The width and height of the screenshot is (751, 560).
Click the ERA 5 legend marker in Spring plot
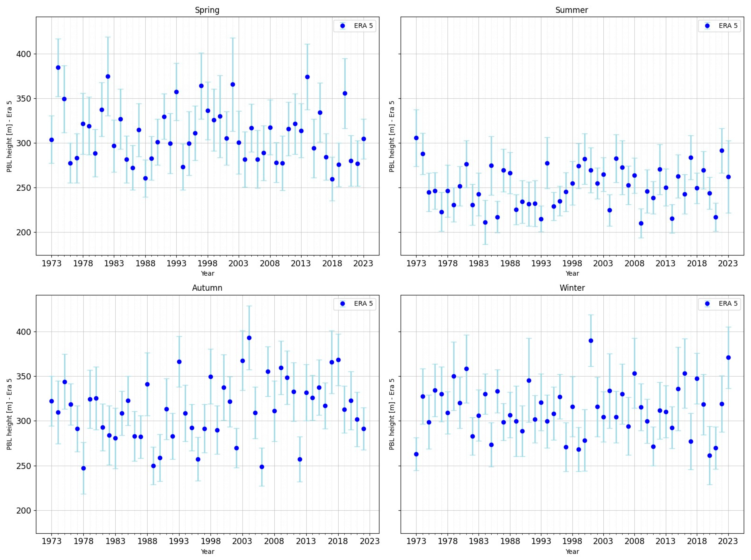342,26
